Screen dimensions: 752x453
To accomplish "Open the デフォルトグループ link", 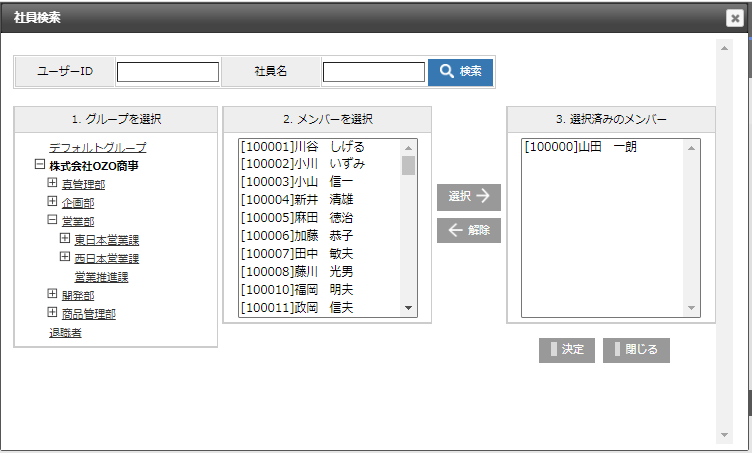I will point(97,147).
